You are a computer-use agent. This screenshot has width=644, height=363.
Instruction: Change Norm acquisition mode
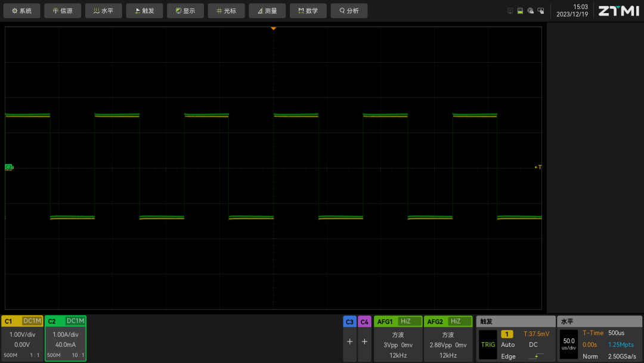coord(590,356)
